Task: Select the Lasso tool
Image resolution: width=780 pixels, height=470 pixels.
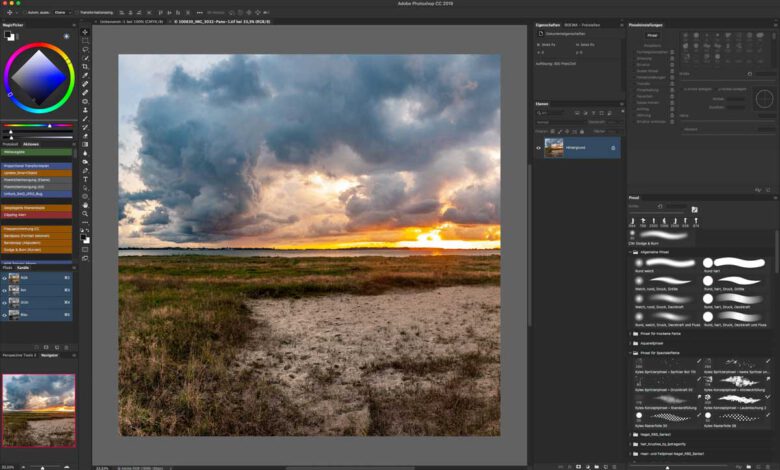Action: [85, 49]
